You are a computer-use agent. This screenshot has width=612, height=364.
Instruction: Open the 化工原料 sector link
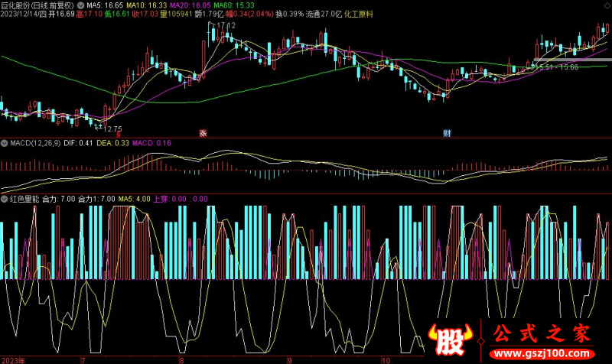(358, 14)
